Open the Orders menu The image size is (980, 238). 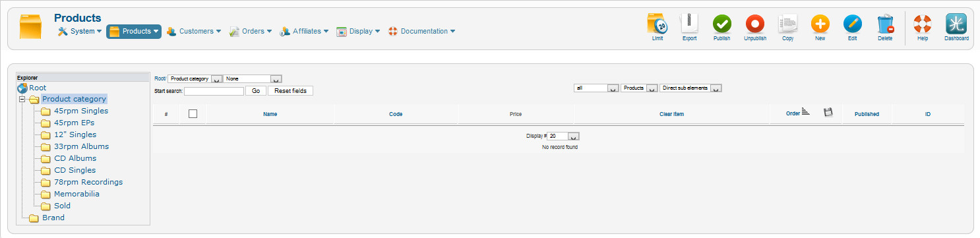pos(251,31)
